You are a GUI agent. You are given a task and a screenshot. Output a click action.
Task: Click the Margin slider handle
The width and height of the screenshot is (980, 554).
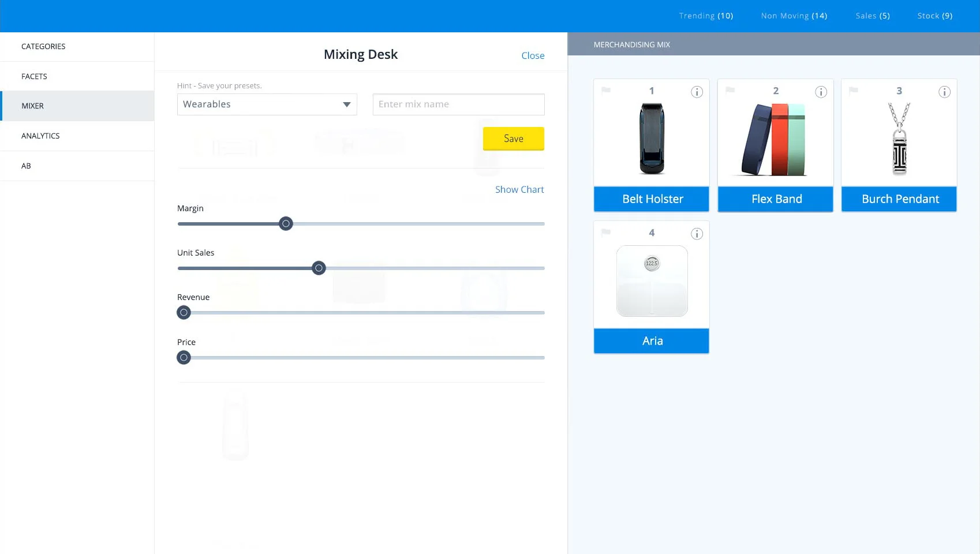[286, 224]
